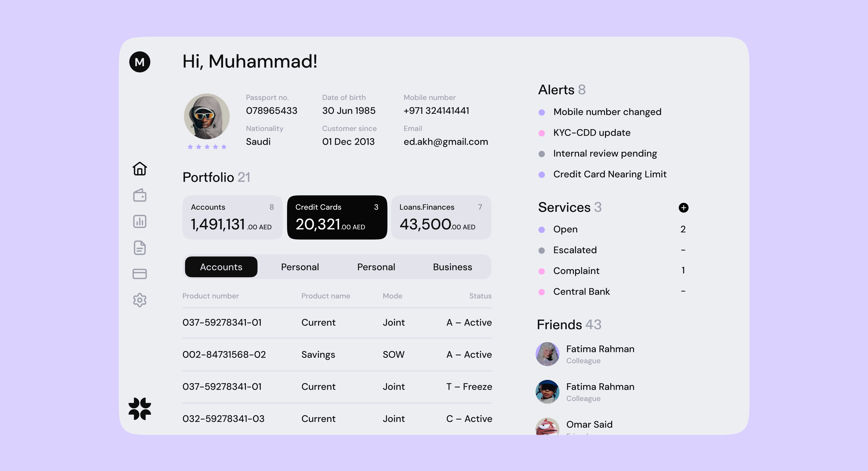The height and width of the screenshot is (471, 868).
Task: Click the Friends 43 heading
Action: (x=569, y=325)
